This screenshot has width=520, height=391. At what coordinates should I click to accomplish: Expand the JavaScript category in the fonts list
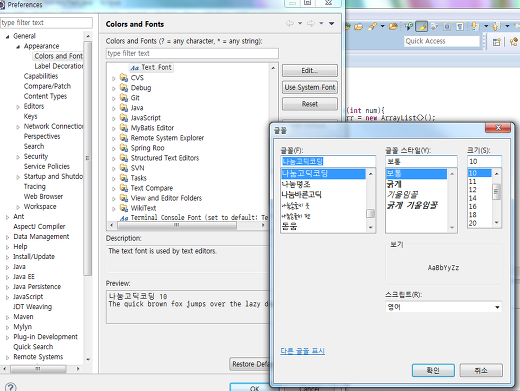[114, 118]
